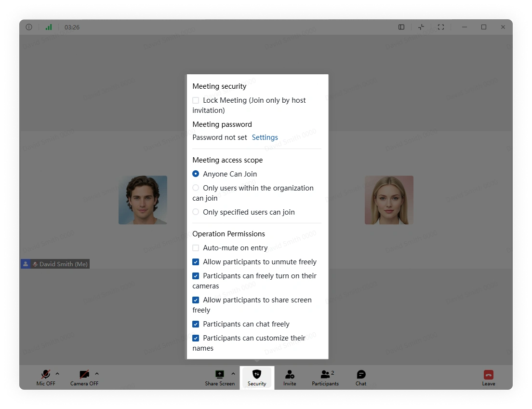Maximize the meeting window
The image size is (532, 409).
tap(484, 27)
